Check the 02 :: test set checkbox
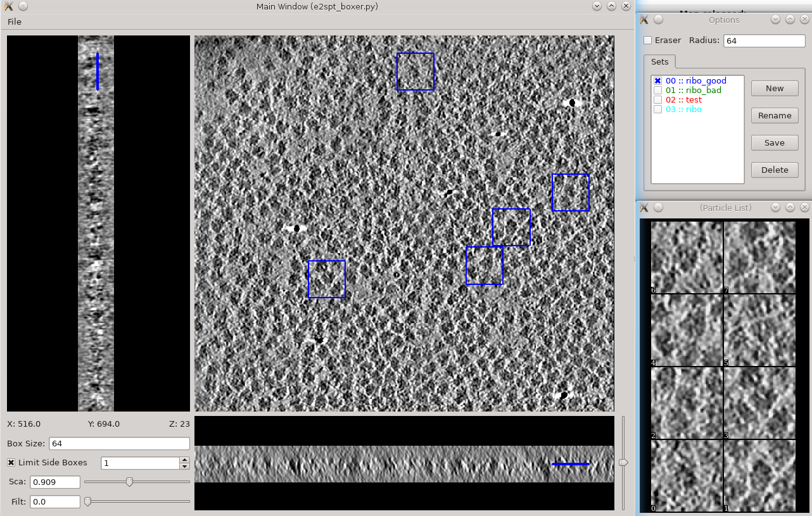The image size is (812, 516). point(657,100)
